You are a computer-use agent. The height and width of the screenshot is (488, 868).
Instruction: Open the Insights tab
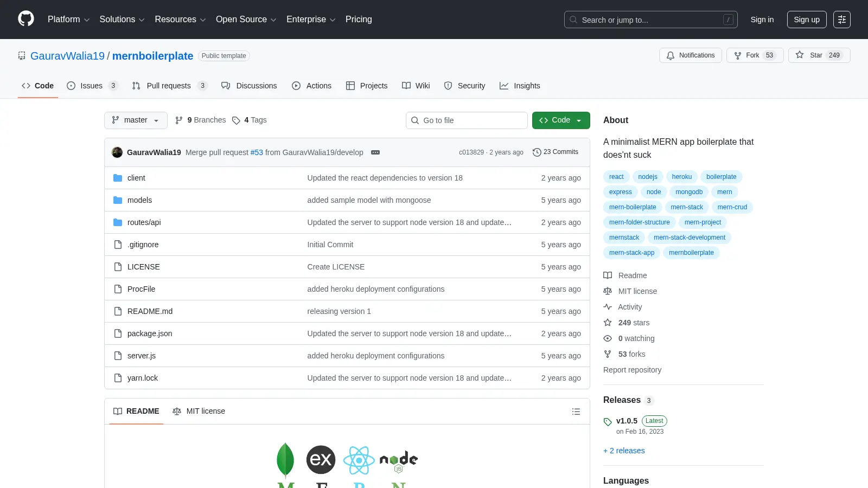tap(520, 86)
